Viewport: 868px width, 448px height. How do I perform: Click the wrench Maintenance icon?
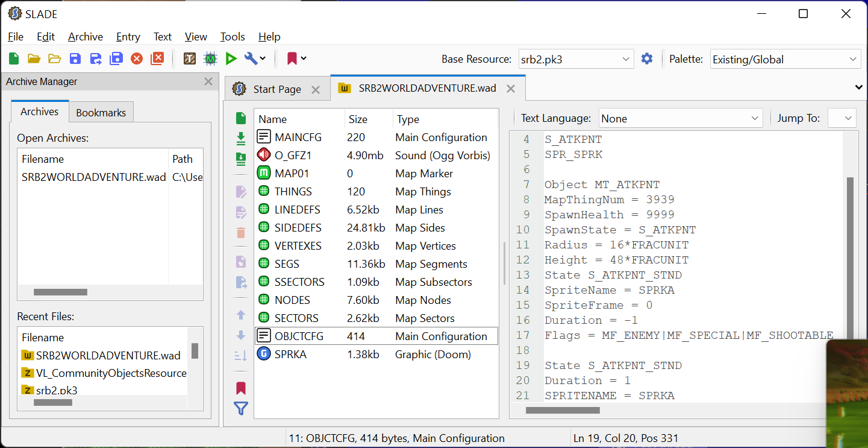(x=251, y=58)
